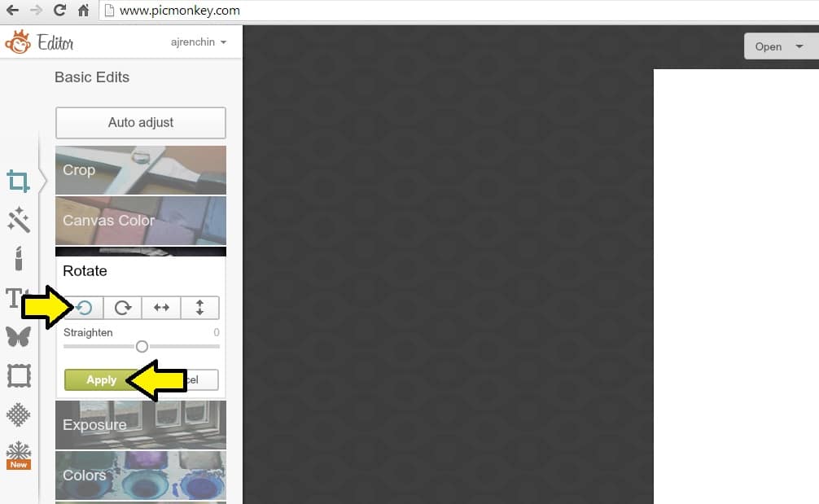Screen dimensions: 819x504
Task: Open the Frames tool icon
Action: [x=18, y=375]
